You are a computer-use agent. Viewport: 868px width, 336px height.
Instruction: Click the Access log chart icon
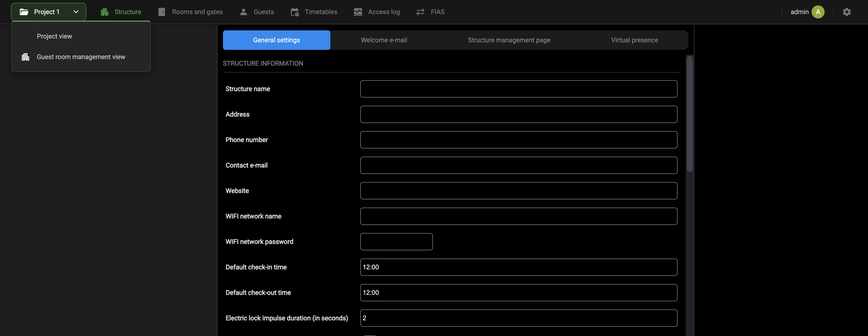click(x=358, y=12)
